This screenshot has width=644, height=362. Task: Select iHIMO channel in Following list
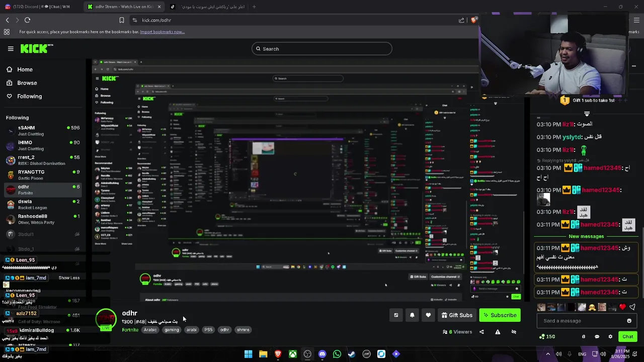[x=43, y=146]
